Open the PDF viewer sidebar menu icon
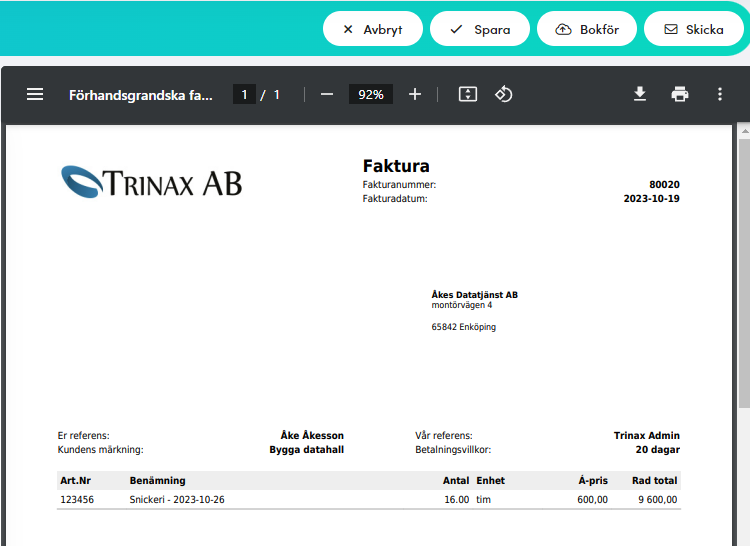750x546 pixels. [35, 94]
